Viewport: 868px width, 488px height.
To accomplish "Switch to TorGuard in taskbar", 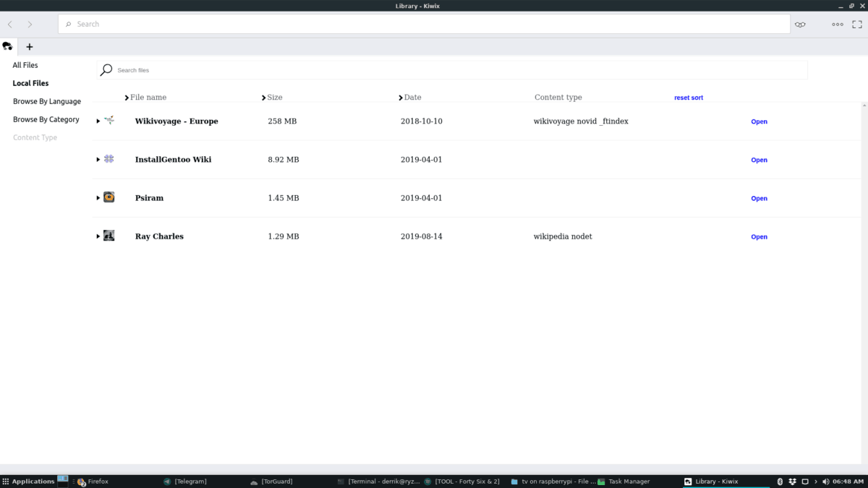I will [x=271, y=481].
